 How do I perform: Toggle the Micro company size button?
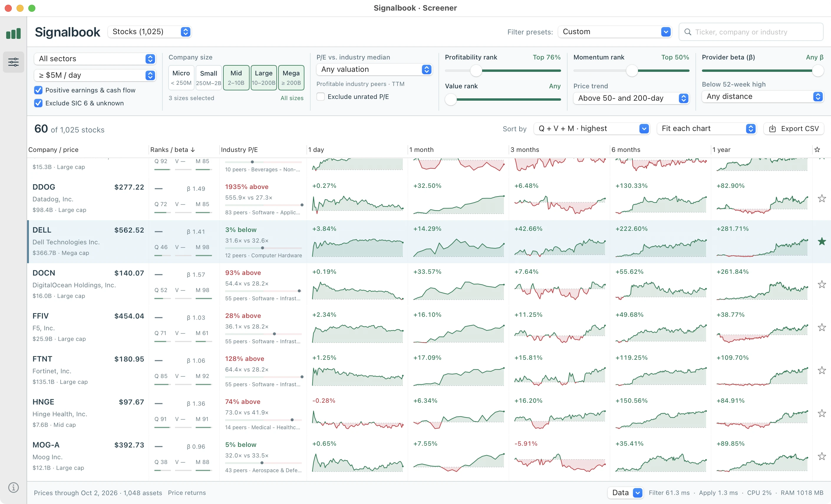click(181, 77)
